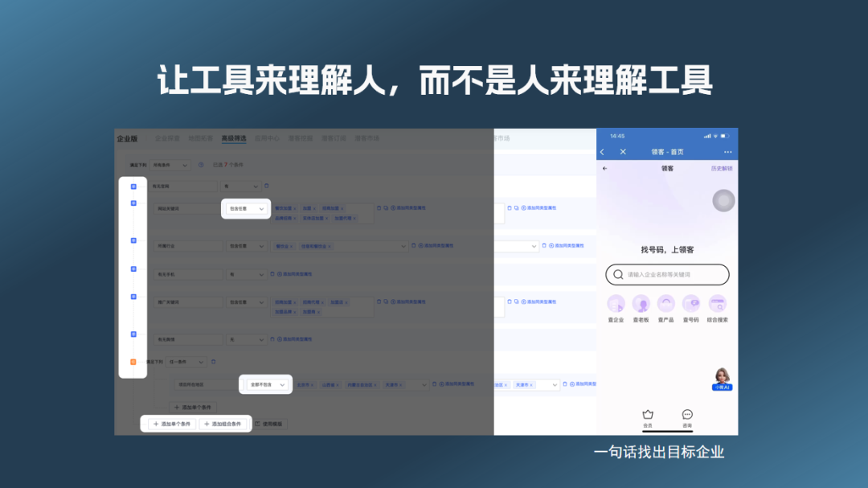This screenshot has width=868, height=488.
Task: Open the highlighted 包含任意 dropdown
Action: [246, 209]
